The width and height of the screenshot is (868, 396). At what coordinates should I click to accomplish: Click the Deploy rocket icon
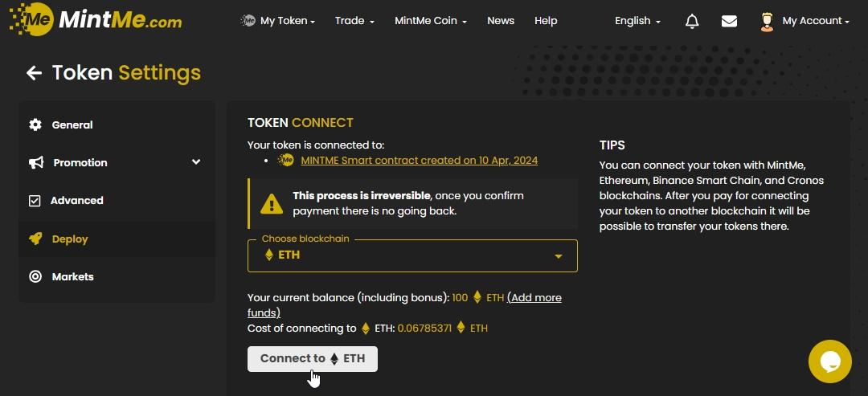[35, 239]
